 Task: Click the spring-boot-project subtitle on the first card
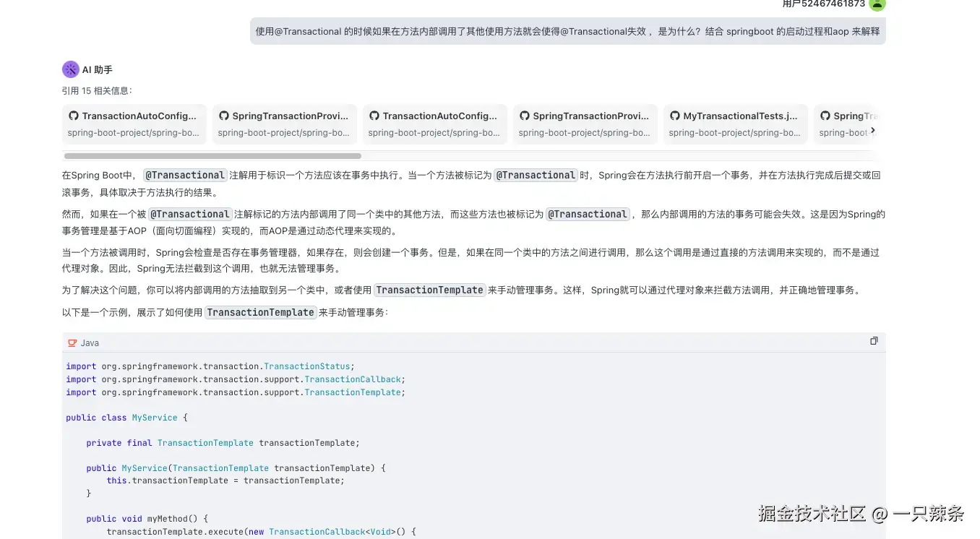[134, 132]
